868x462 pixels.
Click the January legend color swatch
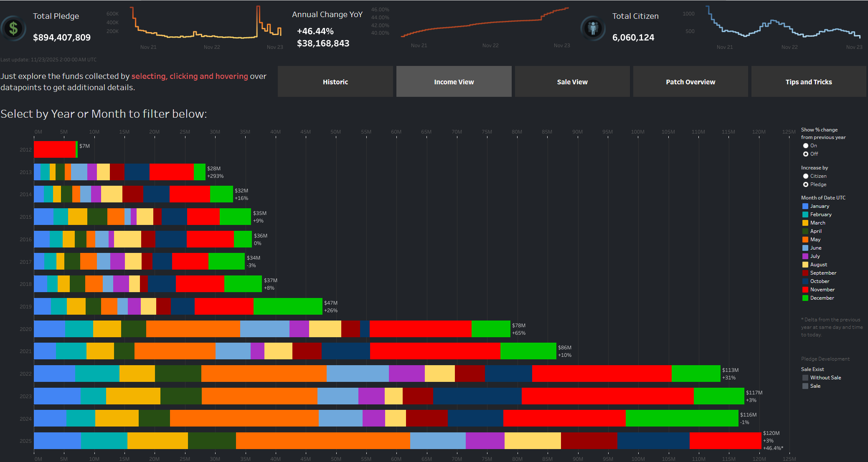click(x=805, y=206)
